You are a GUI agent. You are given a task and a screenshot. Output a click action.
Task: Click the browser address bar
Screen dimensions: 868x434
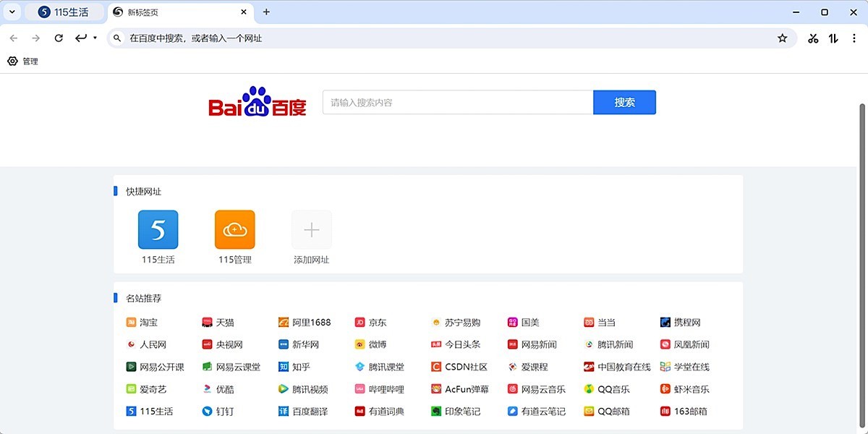pyautogui.click(x=434, y=38)
